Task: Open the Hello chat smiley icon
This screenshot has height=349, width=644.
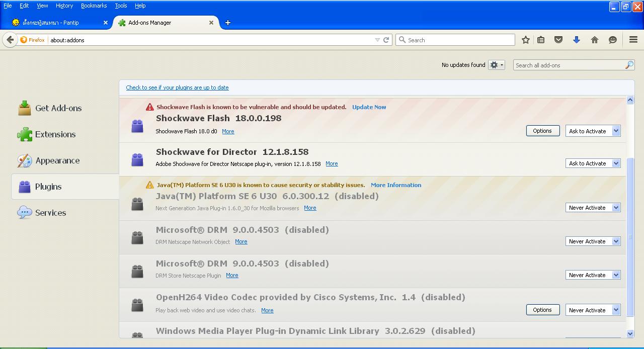Action: tap(613, 40)
